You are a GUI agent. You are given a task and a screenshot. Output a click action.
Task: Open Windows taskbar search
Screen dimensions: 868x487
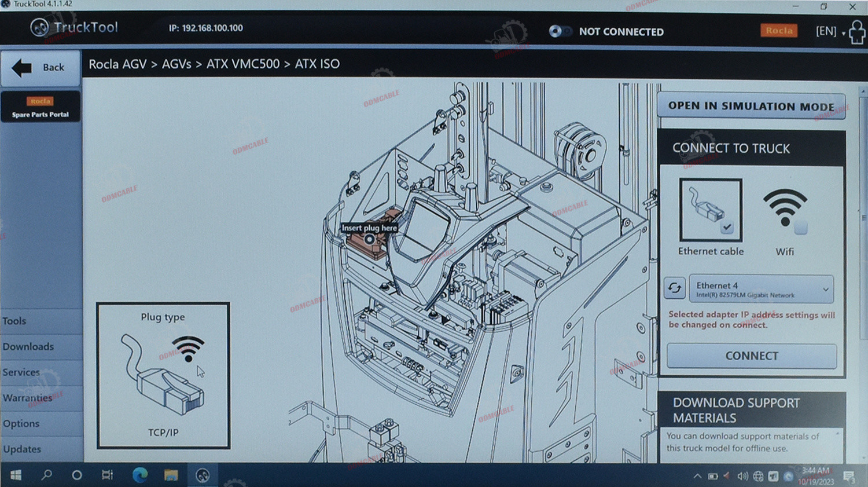(x=46, y=475)
